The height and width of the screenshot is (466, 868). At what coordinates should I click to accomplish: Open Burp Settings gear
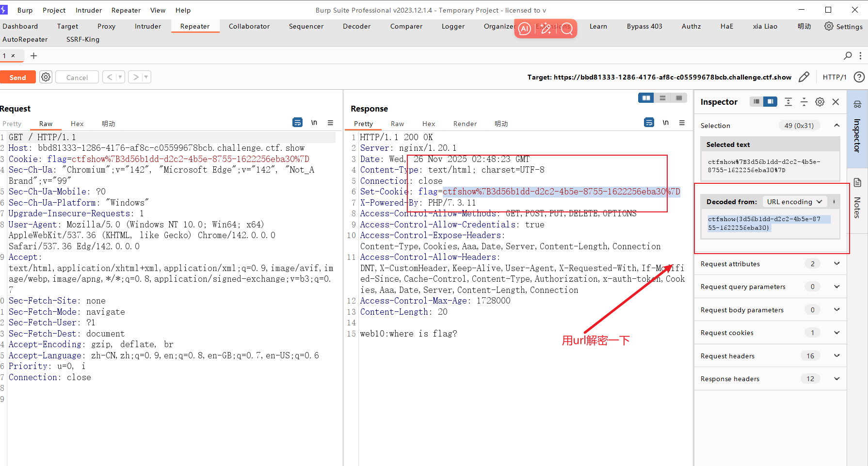coord(843,26)
